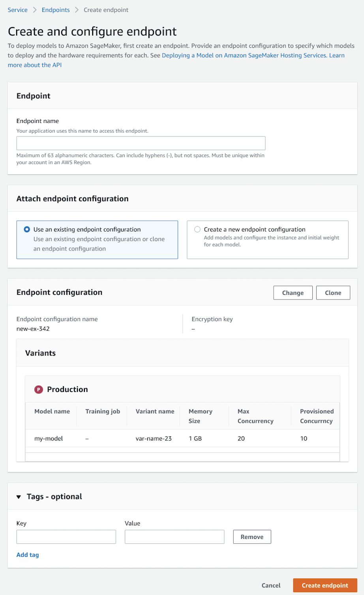Clone the current endpoint configuration
Screen dimensions: 364x595
333,293
